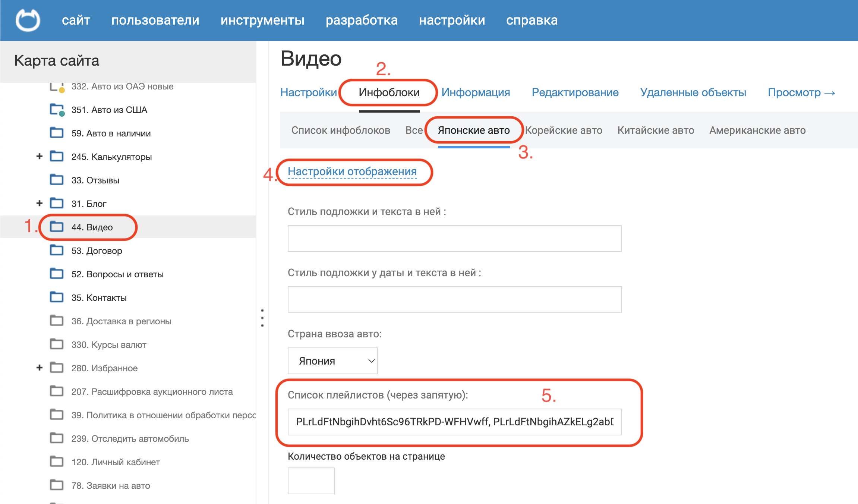Expand the 31. Блог tree node
Screen dimensions: 858x504
click(x=40, y=203)
